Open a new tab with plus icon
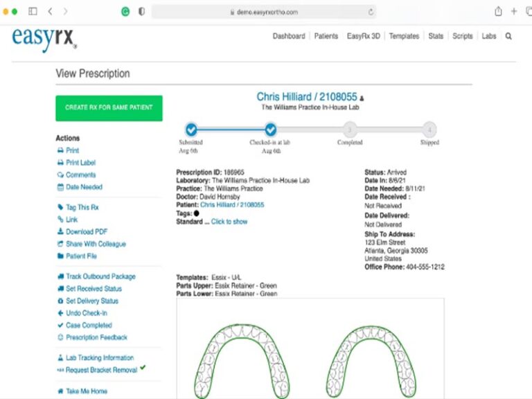The height and width of the screenshot is (399, 532). 514,12
